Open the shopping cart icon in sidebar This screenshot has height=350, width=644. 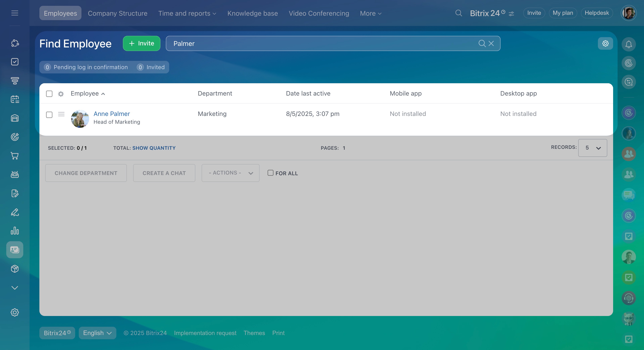[x=15, y=156]
